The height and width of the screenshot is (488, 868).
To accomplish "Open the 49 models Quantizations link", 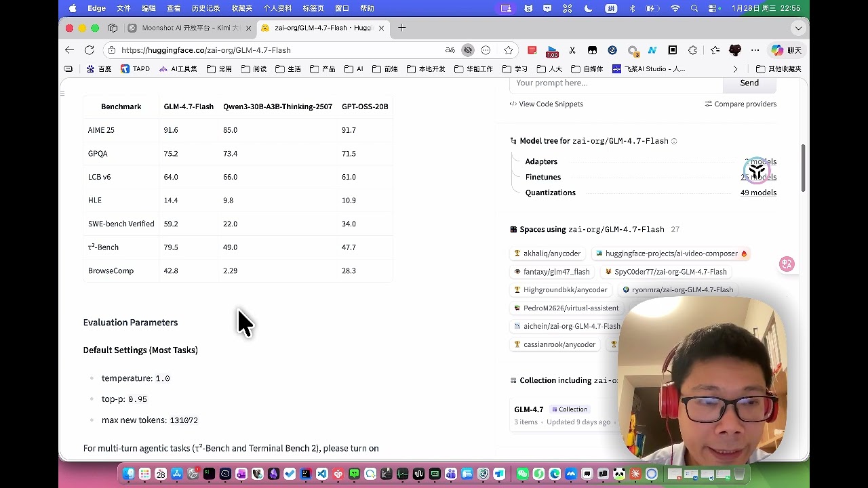I will coord(758,192).
